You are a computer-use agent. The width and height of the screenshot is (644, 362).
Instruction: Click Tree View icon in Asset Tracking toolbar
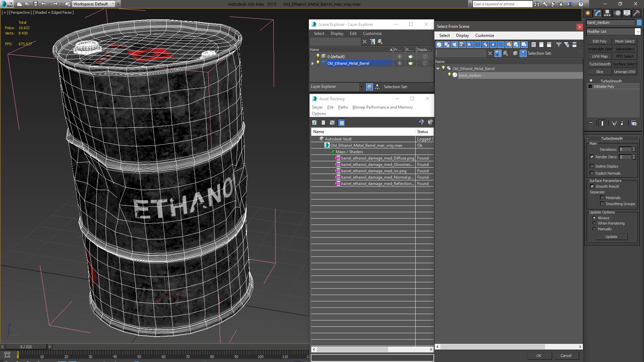click(x=332, y=123)
